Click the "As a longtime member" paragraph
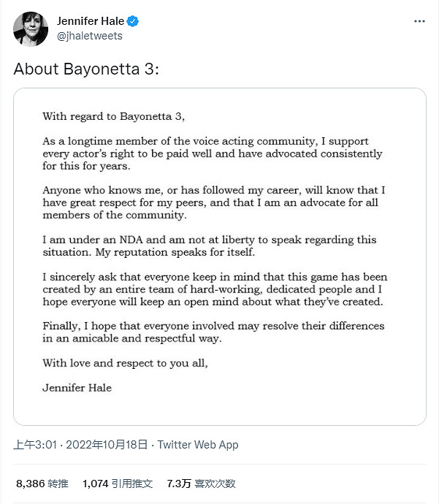The width and height of the screenshot is (439, 504). coord(212,153)
